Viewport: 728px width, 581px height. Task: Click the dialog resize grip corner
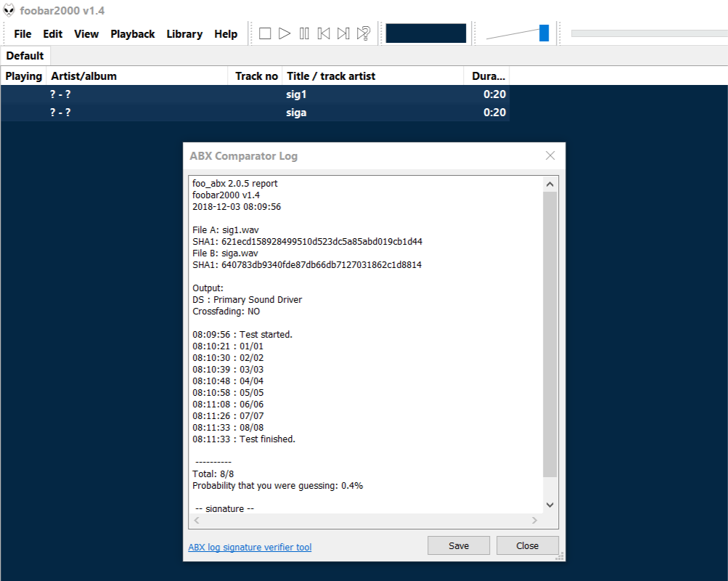coord(560,556)
